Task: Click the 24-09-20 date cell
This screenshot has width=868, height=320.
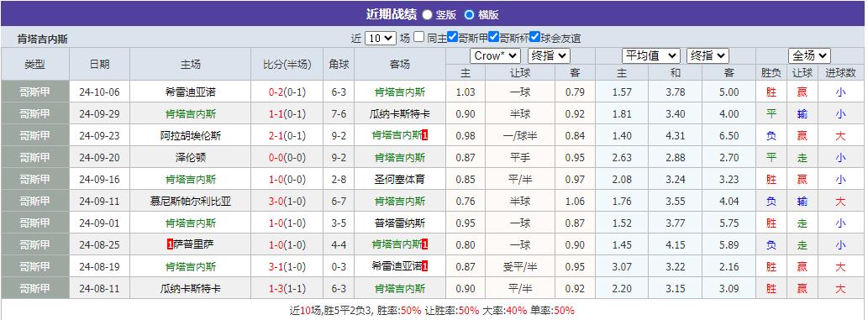Action: point(100,158)
